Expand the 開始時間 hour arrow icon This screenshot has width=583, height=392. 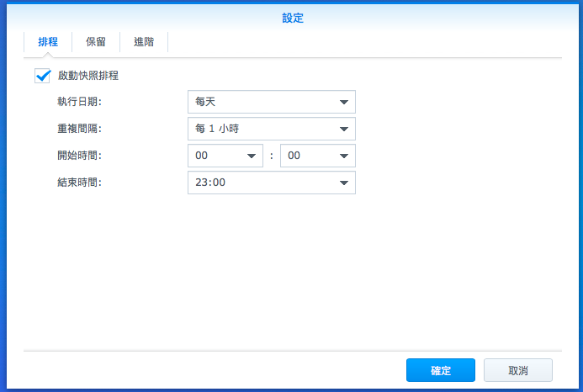251,156
